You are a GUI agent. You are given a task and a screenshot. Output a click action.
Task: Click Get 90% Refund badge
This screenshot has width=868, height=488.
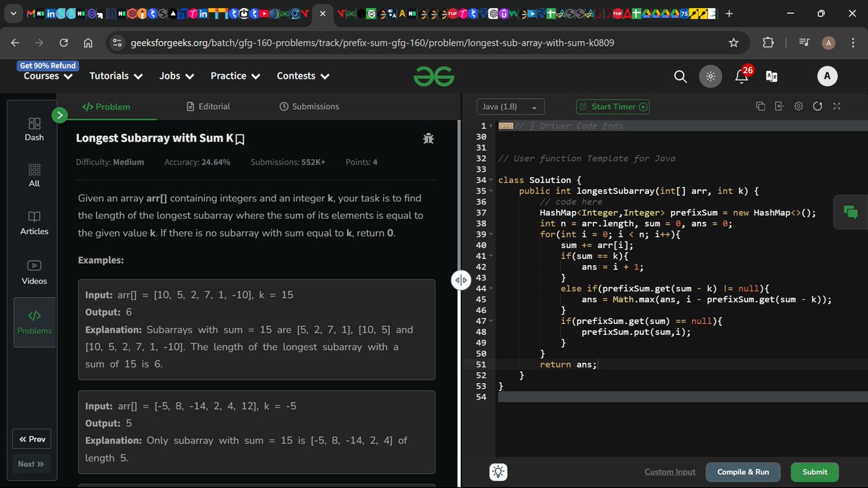[x=47, y=65]
